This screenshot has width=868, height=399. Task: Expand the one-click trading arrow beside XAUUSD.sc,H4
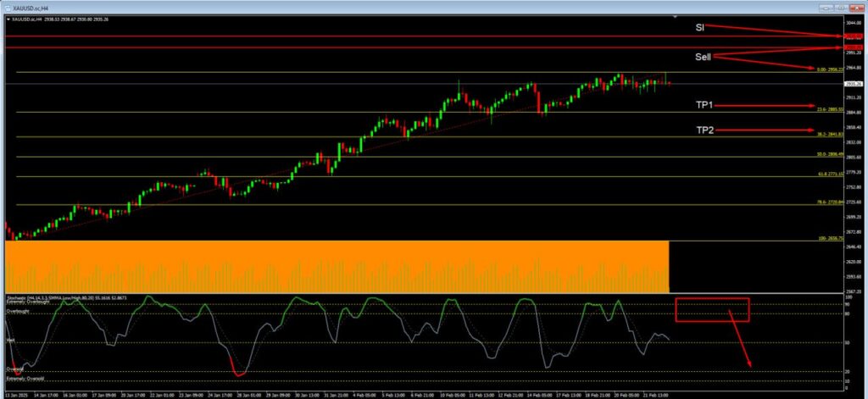pos(8,19)
